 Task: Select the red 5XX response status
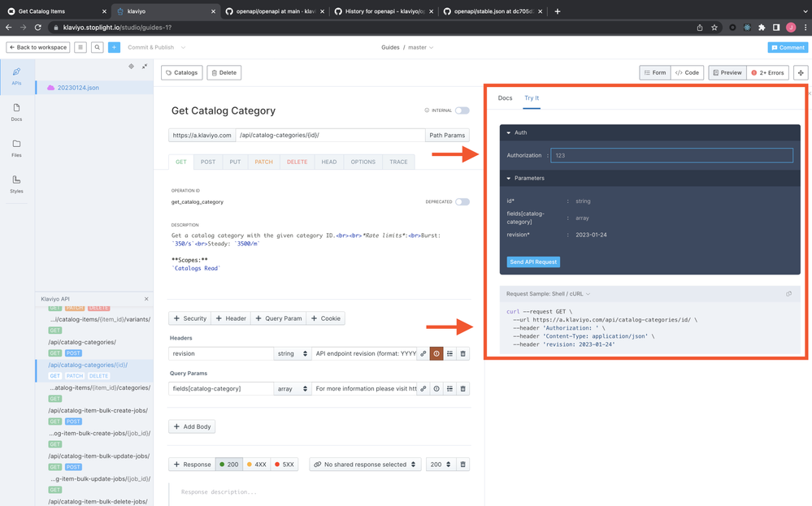pyautogui.click(x=284, y=465)
